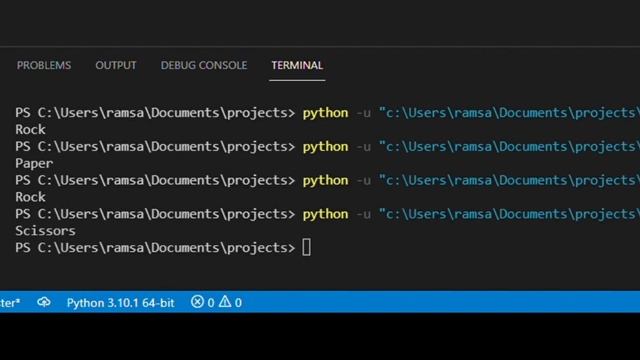
Task: Click the terminal cursor at the last prompt
Action: (x=307, y=247)
